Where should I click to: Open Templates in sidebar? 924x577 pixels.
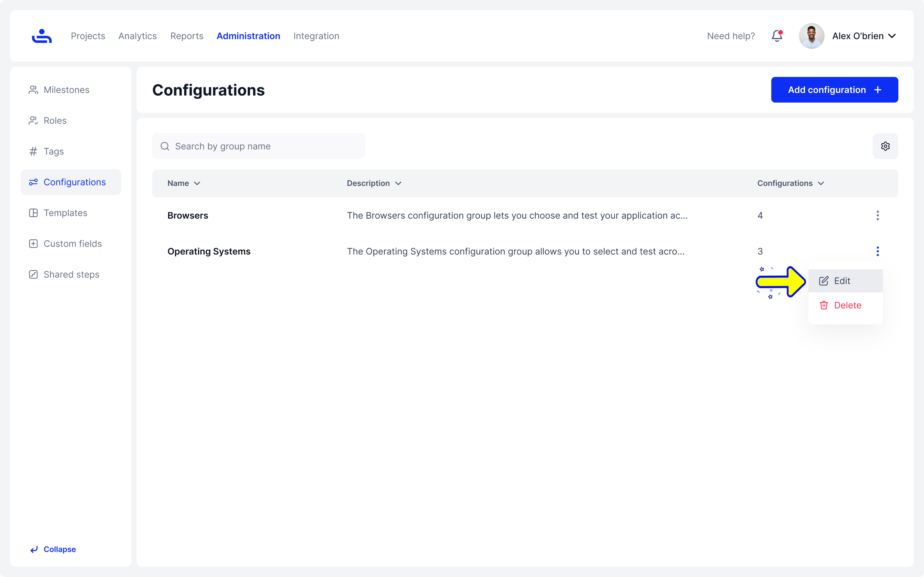click(x=65, y=213)
